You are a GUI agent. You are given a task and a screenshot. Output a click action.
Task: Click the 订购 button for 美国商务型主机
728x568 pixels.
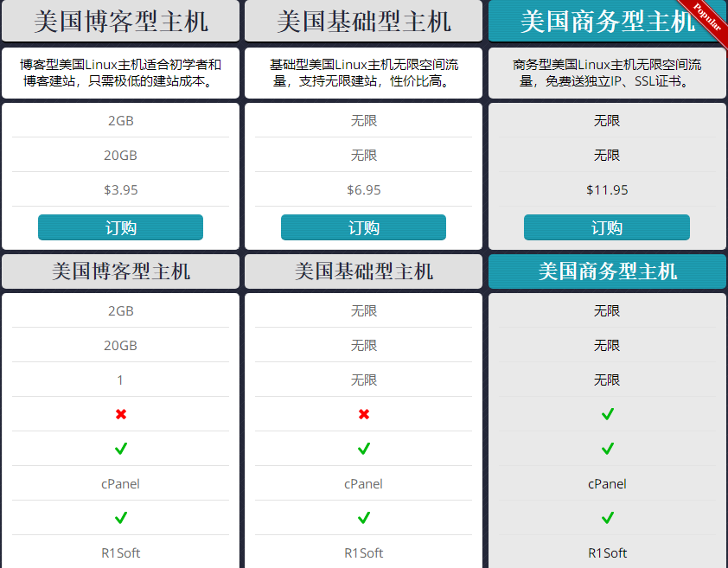click(x=607, y=227)
